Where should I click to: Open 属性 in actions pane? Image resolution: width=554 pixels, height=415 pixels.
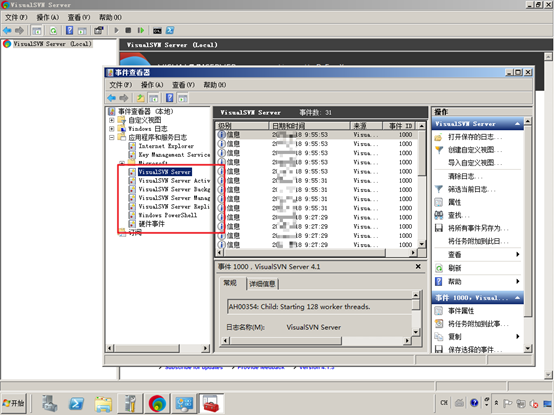454,202
